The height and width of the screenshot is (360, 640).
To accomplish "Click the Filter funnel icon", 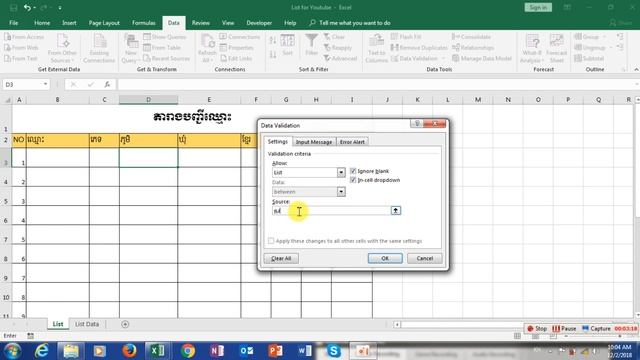I will 311,41.
